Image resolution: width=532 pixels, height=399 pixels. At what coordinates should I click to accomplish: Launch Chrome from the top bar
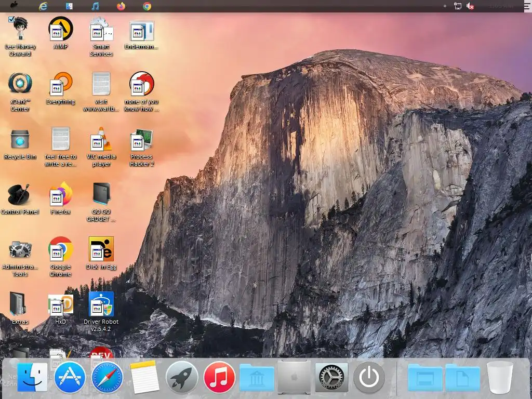(x=147, y=6)
